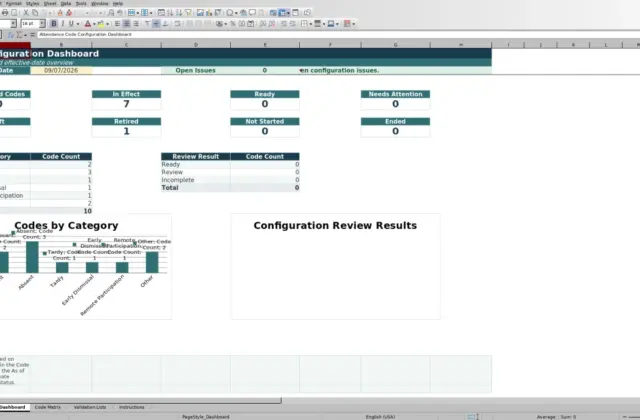The width and height of the screenshot is (640, 420).
Task: Click the Formula equals icon
Action: [32, 35]
